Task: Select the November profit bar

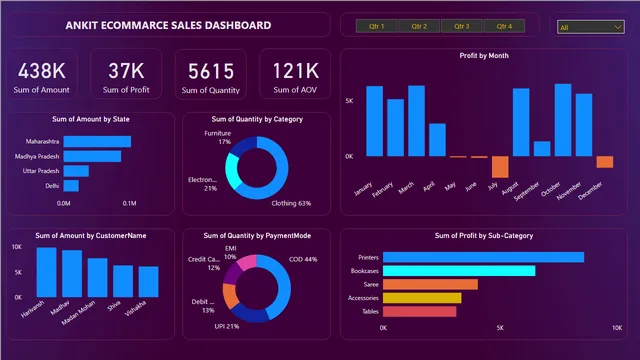Action: [x=584, y=125]
